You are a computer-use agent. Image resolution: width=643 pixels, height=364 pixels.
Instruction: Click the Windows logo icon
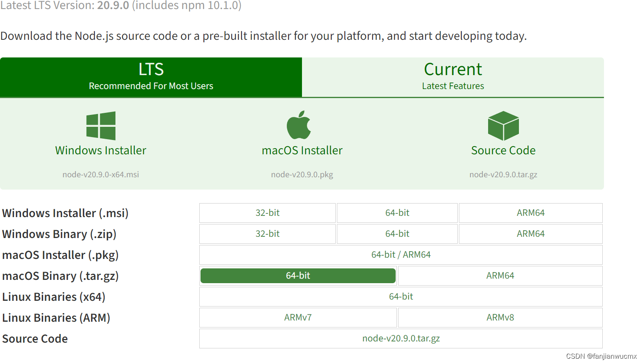[x=101, y=126]
